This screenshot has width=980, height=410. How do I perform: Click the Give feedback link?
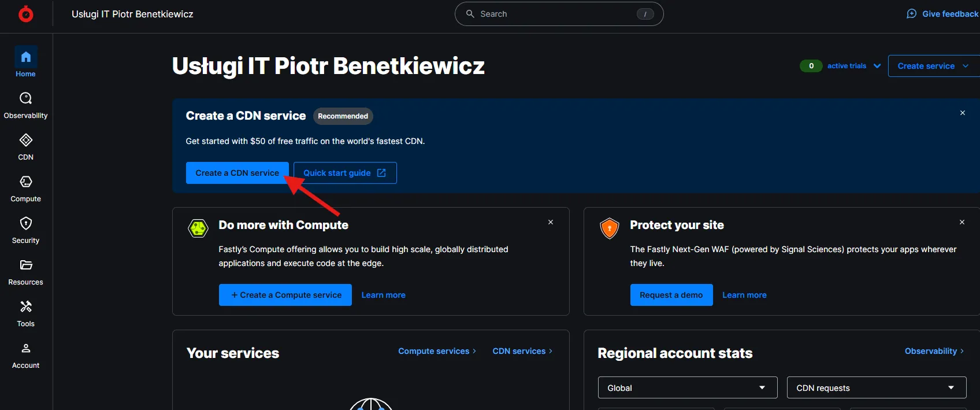point(942,14)
